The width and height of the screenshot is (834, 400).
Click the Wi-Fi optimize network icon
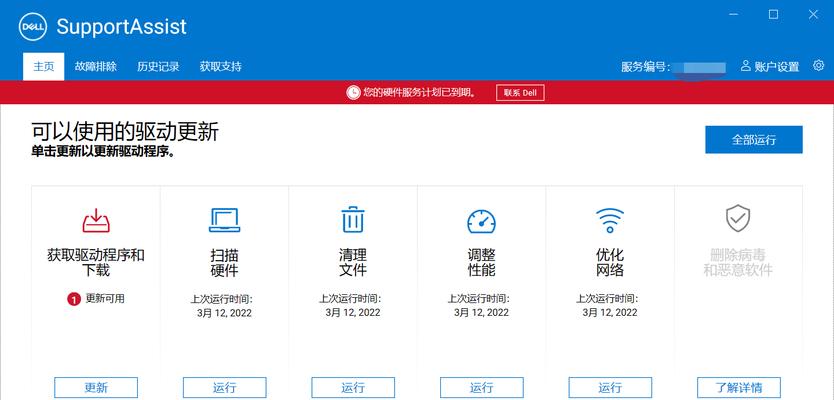[610, 220]
